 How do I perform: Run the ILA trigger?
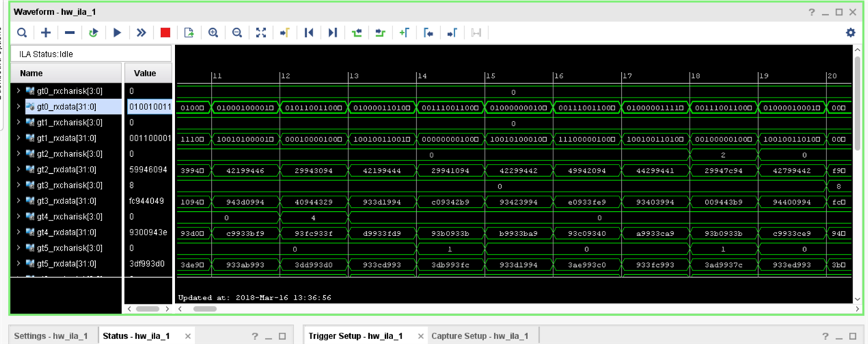click(x=117, y=32)
